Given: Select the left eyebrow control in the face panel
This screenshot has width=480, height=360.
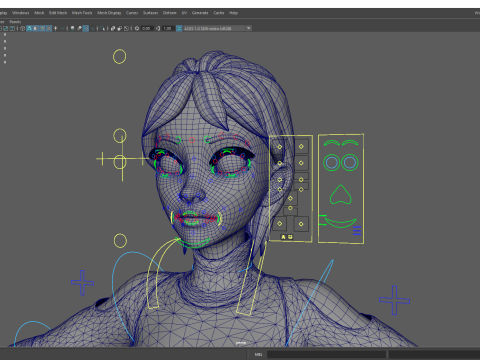Looking at the screenshot, I should click(x=332, y=143).
